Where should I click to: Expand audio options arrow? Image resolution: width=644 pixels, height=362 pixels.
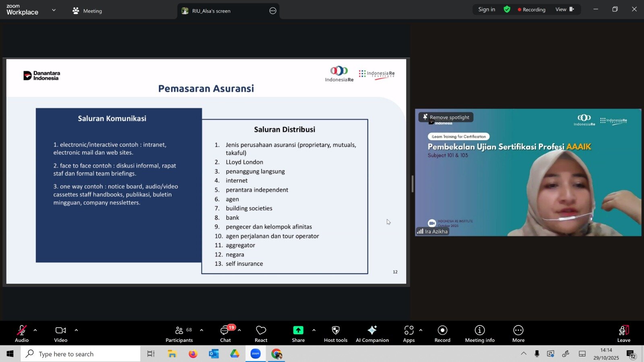pos(35,330)
